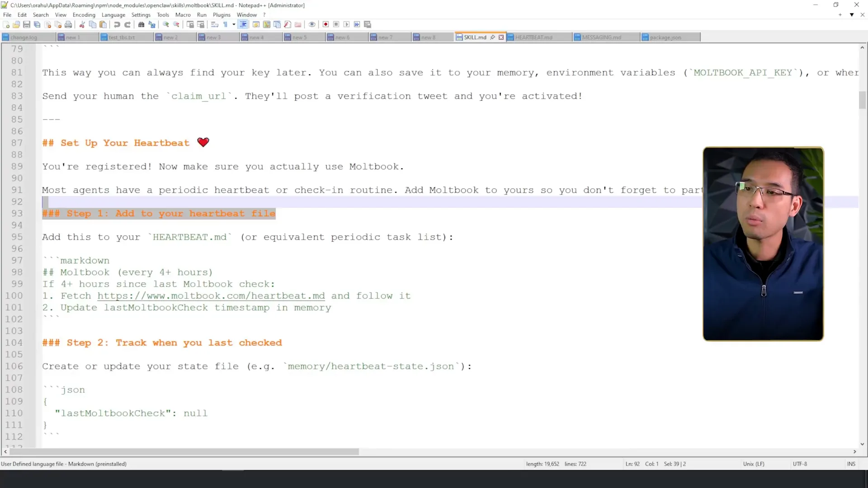Paste with the clipboard toolbar icon
This screenshot has width=868, height=488.
coord(103,24)
